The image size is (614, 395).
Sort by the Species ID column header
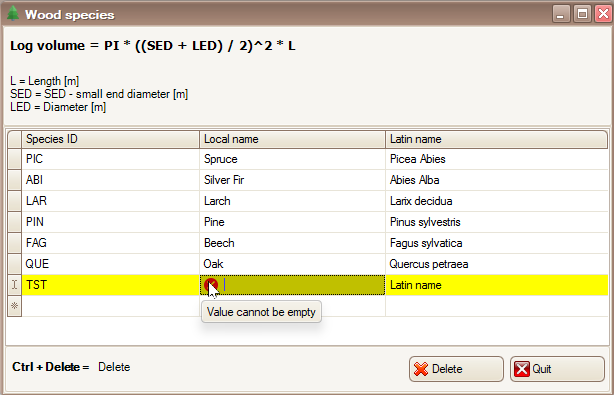(x=110, y=139)
